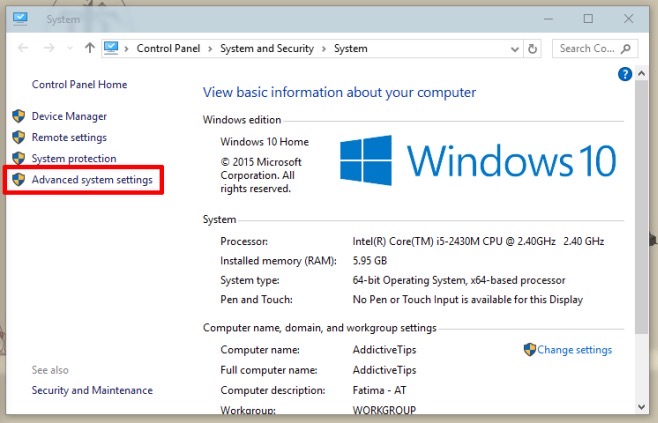The width and height of the screenshot is (658, 423).
Task: Go up one level with the up arrow
Action: point(89,48)
